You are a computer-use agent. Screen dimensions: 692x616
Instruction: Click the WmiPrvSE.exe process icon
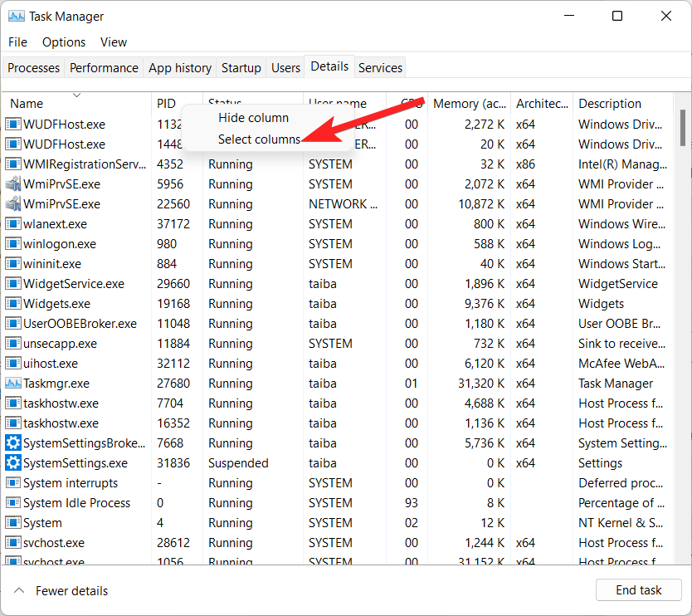[13, 183]
